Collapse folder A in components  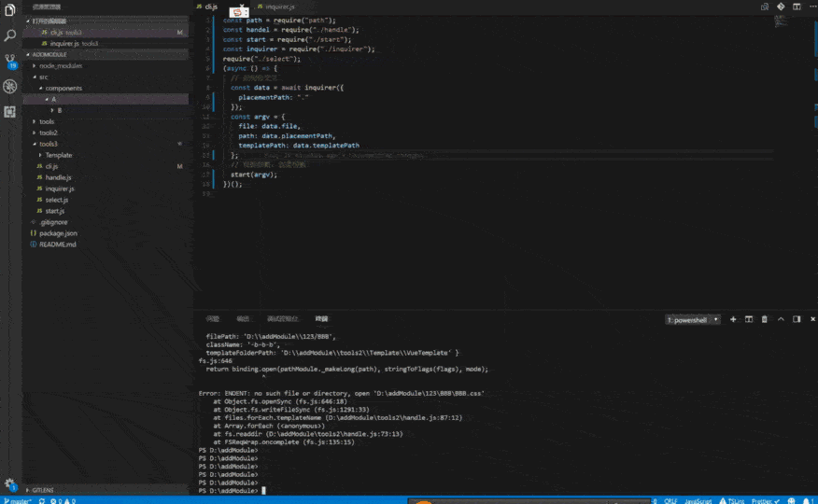(x=106, y=99)
